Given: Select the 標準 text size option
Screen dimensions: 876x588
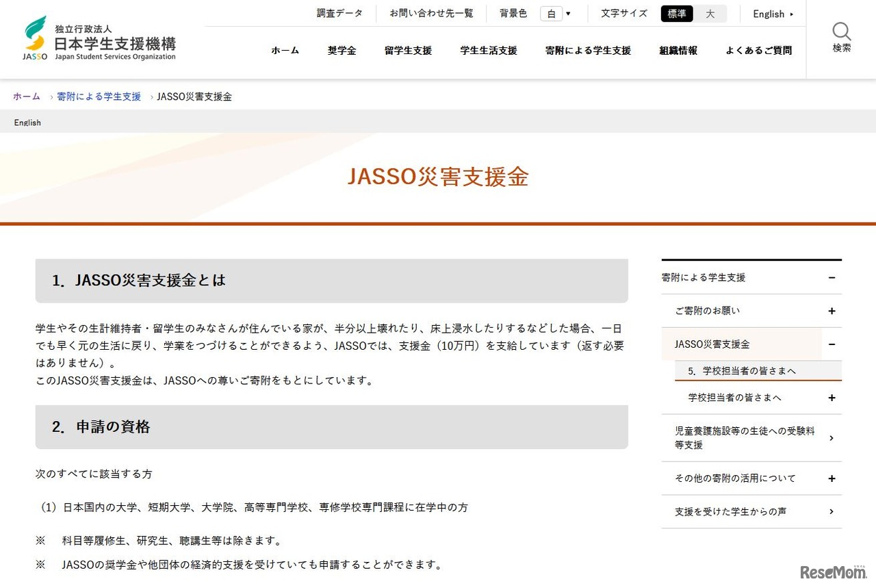Looking at the screenshot, I should pos(676,13).
